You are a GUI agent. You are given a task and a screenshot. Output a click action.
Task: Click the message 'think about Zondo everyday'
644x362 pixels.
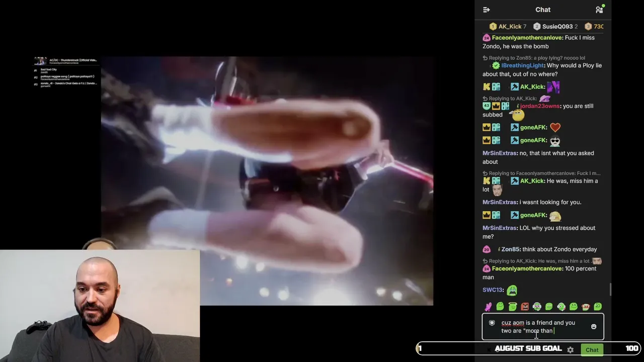pyautogui.click(x=559, y=249)
